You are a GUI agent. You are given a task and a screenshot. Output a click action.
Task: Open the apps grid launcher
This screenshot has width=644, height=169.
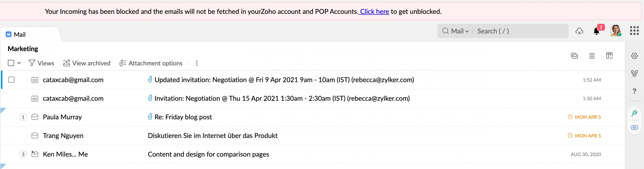tap(634, 31)
